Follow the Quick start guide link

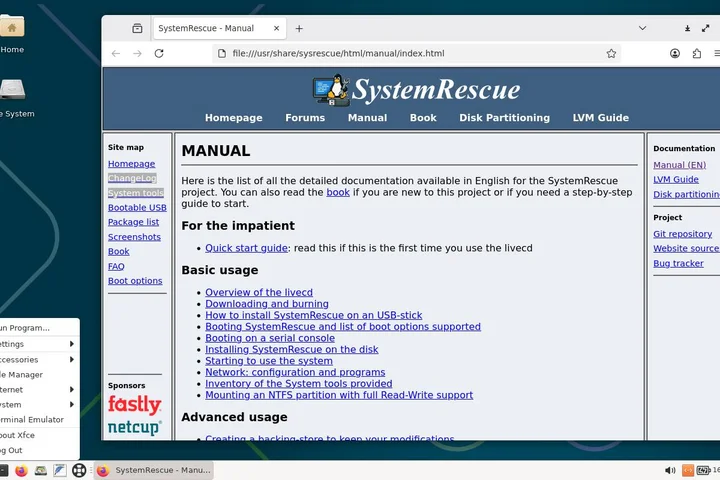246,248
